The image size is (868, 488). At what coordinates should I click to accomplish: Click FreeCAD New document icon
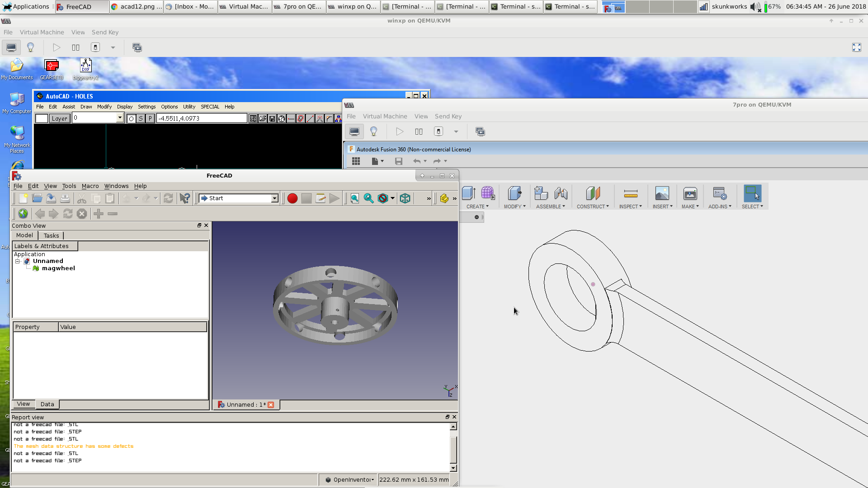23,198
